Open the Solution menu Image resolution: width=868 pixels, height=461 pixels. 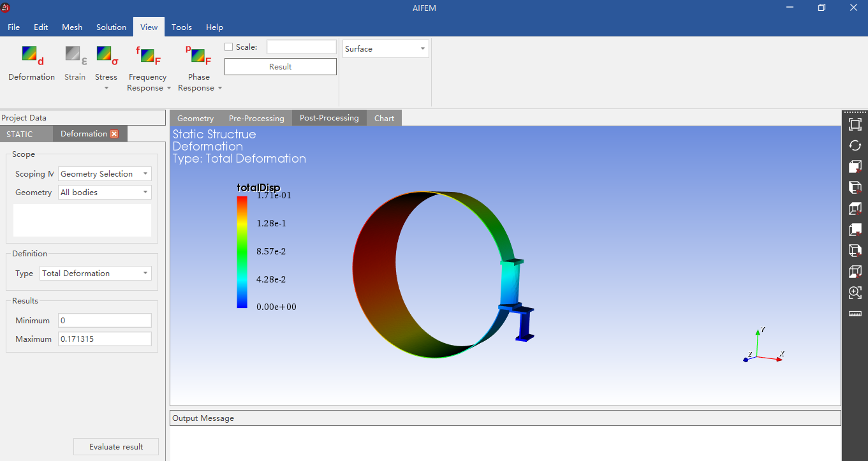[112, 27]
